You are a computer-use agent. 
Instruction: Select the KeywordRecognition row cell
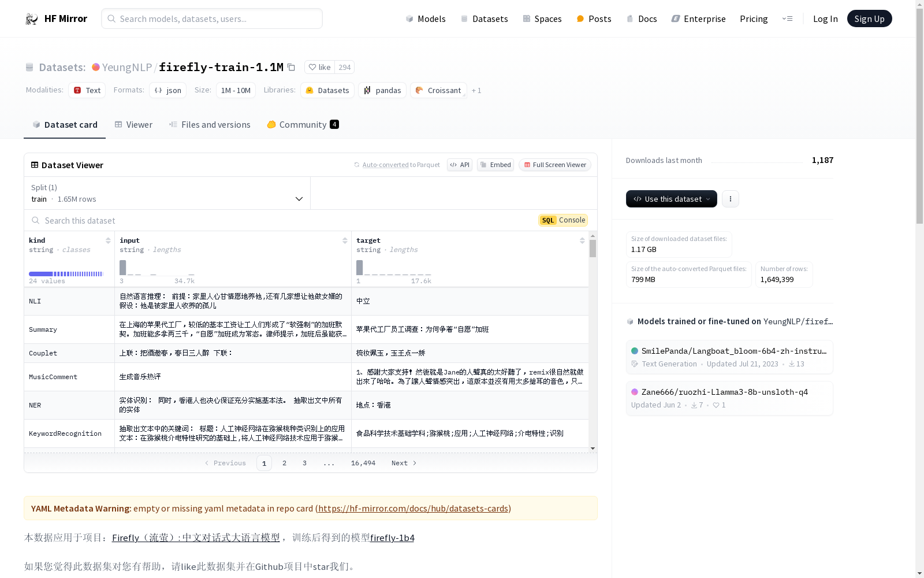click(69, 433)
